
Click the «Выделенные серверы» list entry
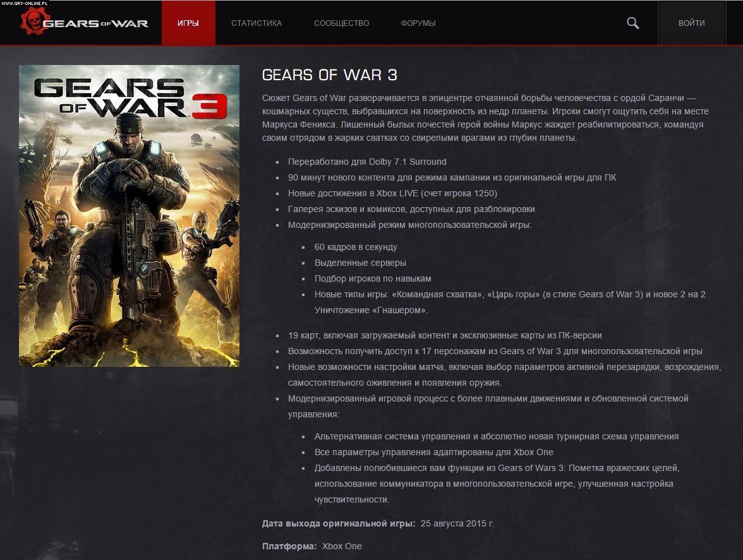[360, 263]
